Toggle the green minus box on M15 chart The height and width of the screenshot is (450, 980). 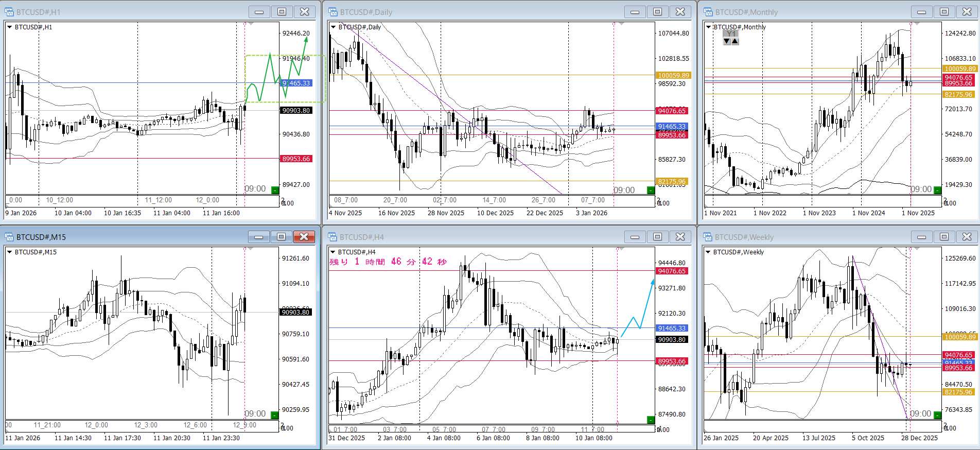(275, 415)
